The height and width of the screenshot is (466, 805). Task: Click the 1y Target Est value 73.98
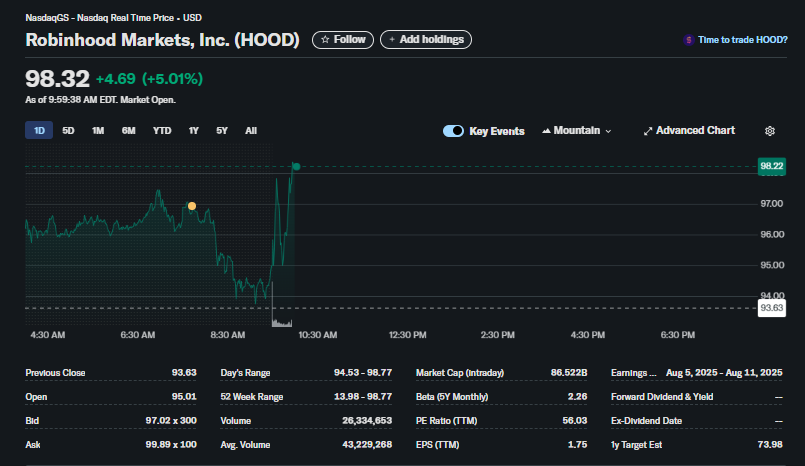[x=770, y=444]
